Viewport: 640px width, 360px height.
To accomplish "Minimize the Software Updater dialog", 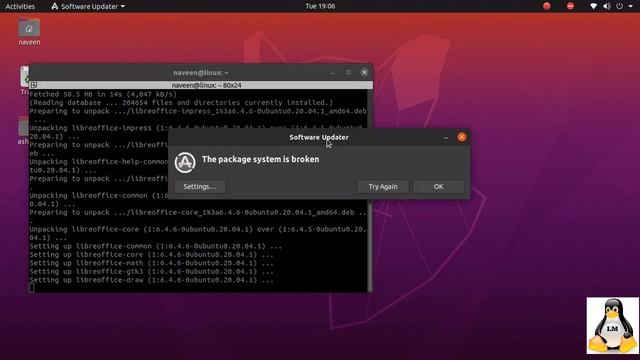I will (x=446, y=138).
